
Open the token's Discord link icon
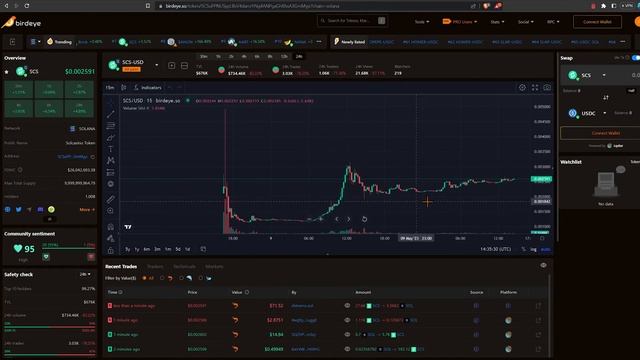(x=40, y=209)
